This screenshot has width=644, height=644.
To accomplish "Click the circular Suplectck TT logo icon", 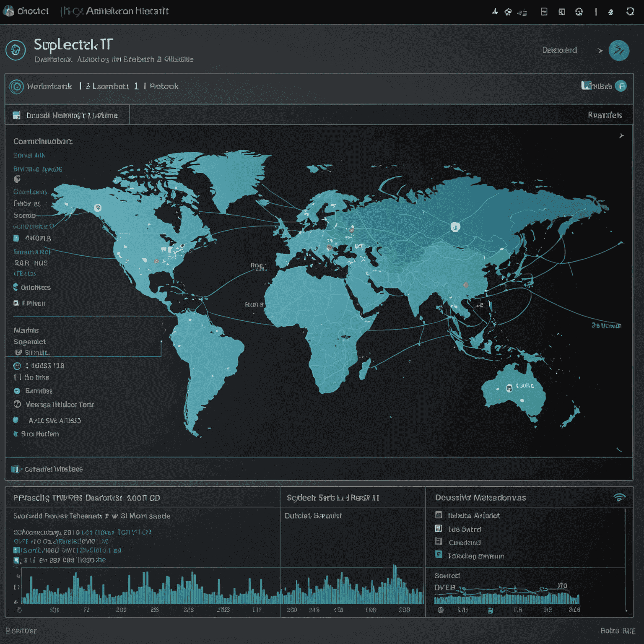I will [x=16, y=50].
